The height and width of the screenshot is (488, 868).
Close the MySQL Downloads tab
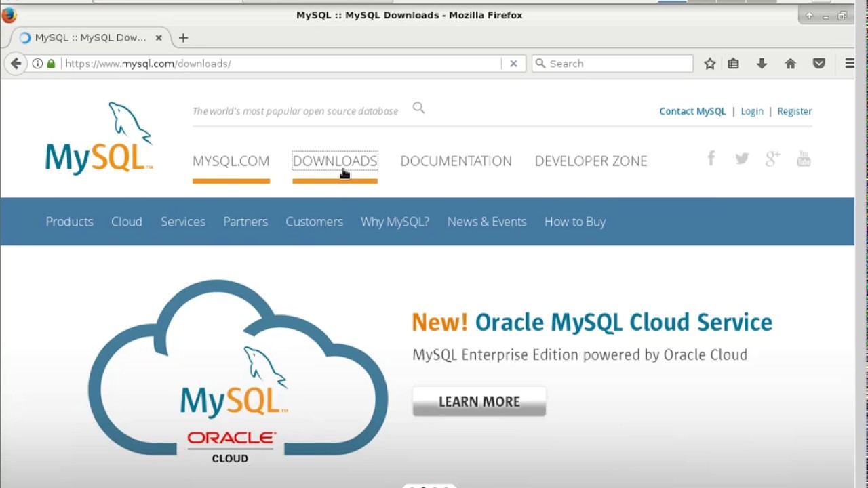tap(159, 38)
